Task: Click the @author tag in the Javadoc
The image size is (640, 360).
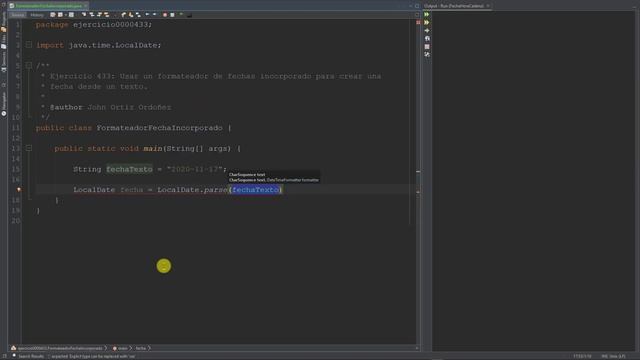Action: (66, 107)
